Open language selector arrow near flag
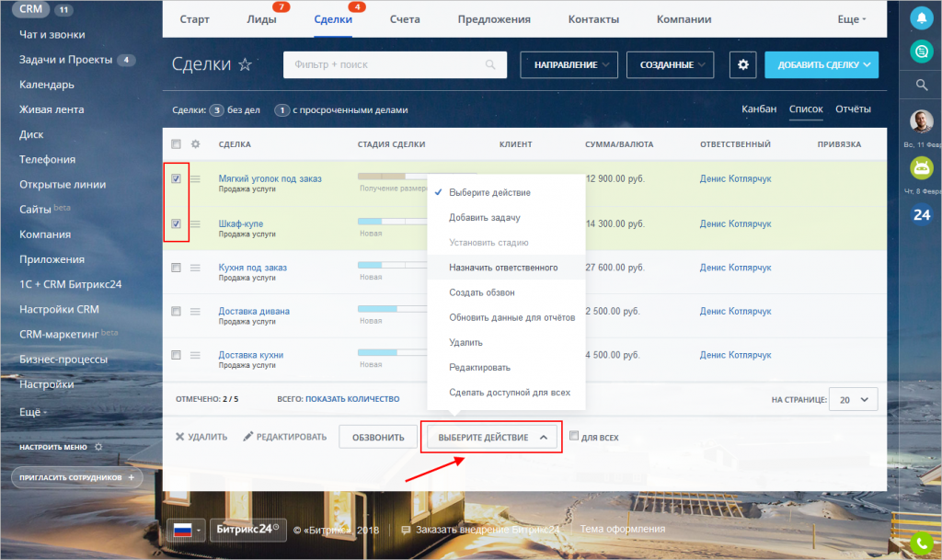Screen dimensions: 942x560 (199, 531)
